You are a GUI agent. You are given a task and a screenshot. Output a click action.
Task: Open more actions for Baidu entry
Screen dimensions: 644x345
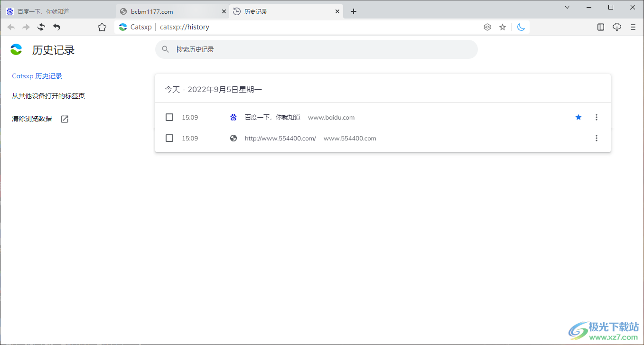point(597,117)
